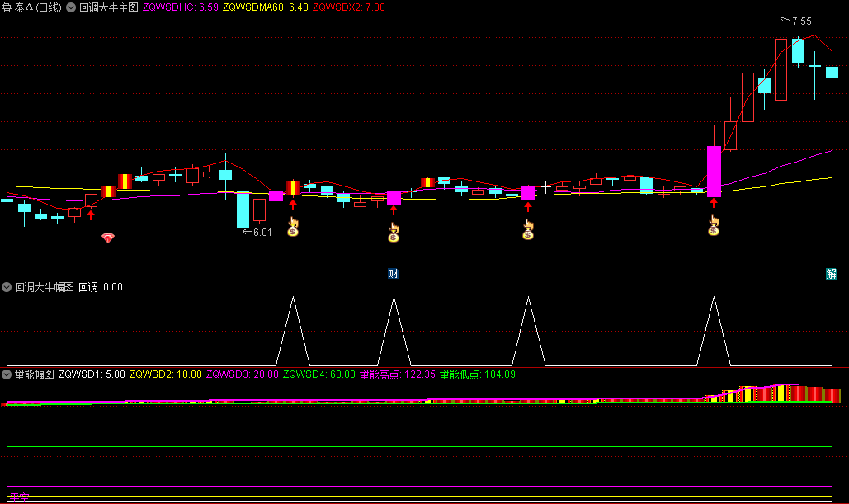
Task: Click the 财 financial marker icon
Action: [393, 273]
